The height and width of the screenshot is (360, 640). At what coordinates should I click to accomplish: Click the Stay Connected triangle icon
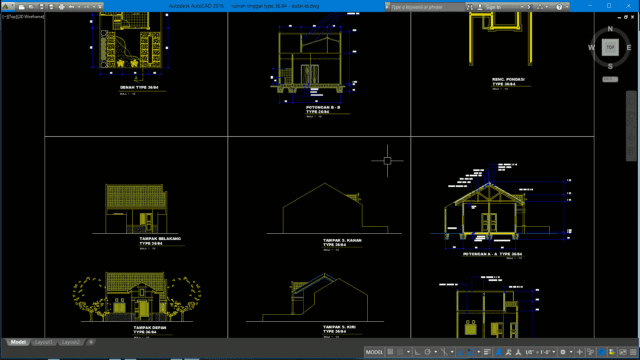[540, 7]
